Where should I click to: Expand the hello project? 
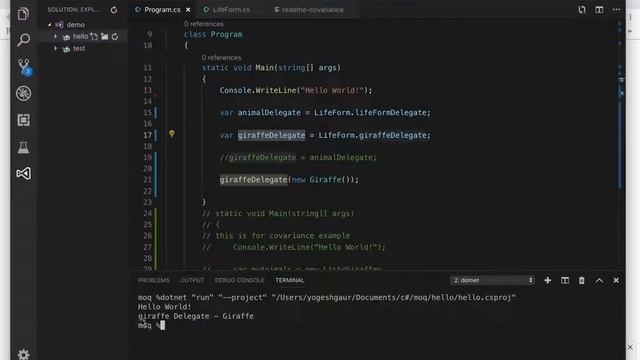56,37
